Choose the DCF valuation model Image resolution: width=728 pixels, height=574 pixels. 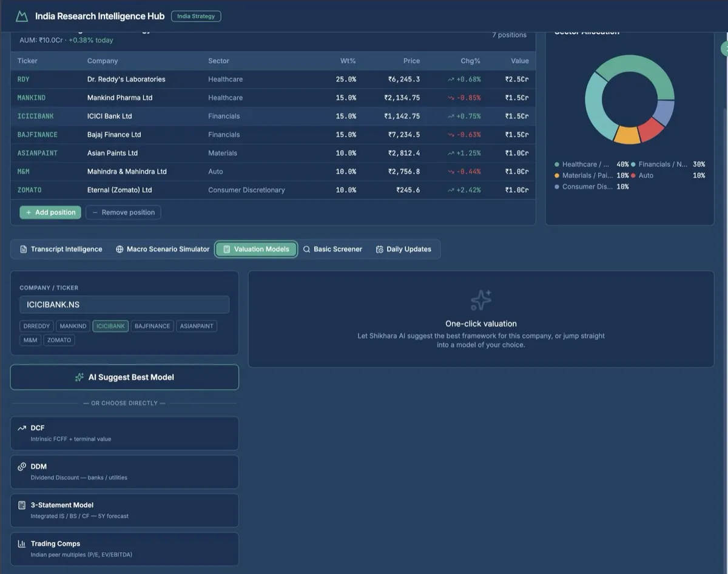(x=124, y=433)
